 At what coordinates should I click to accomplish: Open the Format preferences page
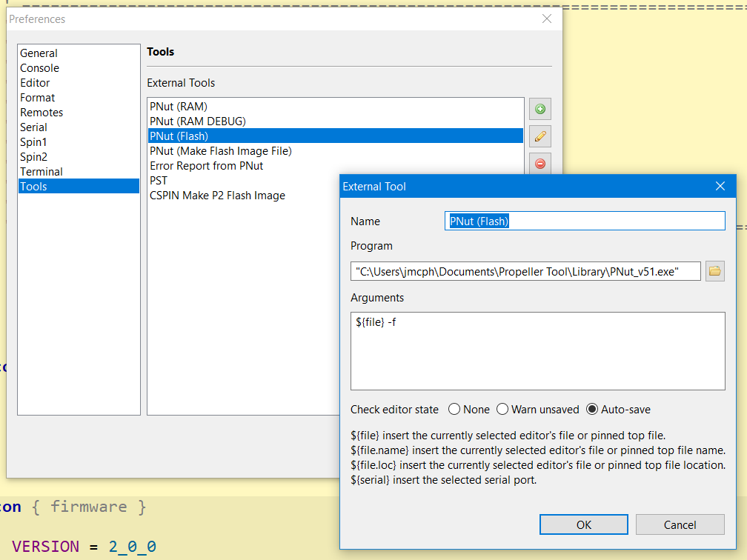[79, 97]
